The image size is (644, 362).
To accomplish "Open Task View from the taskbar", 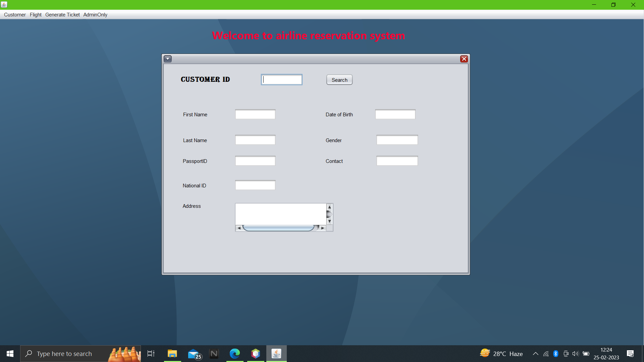I will pyautogui.click(x=151, y=353).
